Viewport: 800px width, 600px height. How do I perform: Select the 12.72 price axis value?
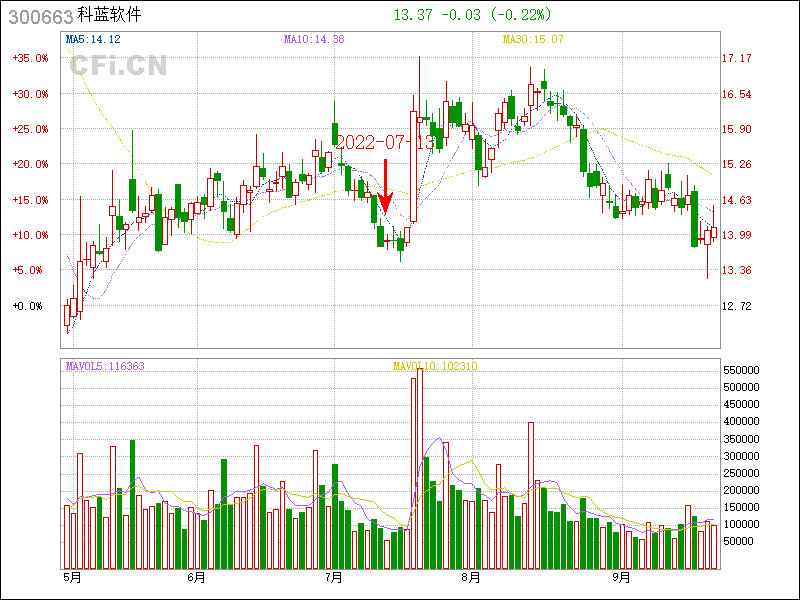click(737, 306)
